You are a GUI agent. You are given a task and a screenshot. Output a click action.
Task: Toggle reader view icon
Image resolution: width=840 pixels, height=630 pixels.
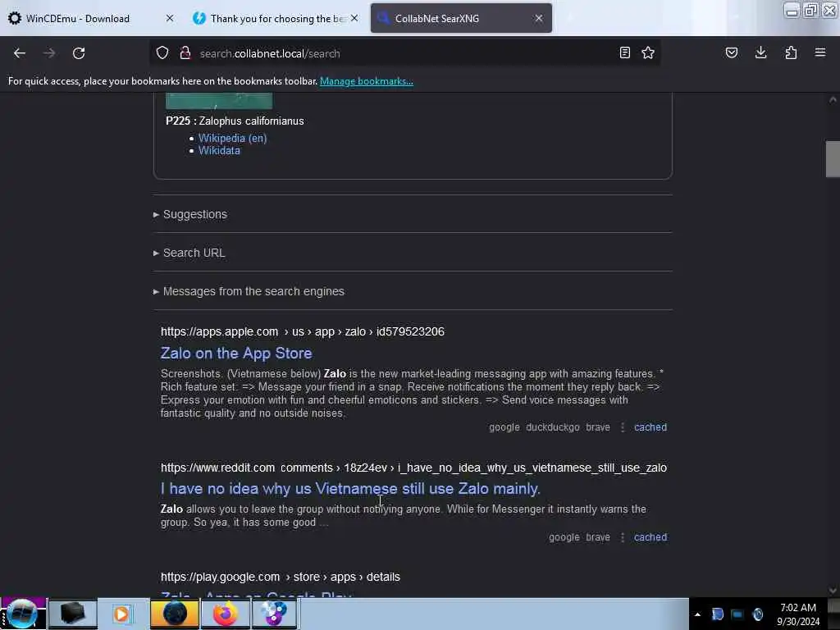[624, 53]
